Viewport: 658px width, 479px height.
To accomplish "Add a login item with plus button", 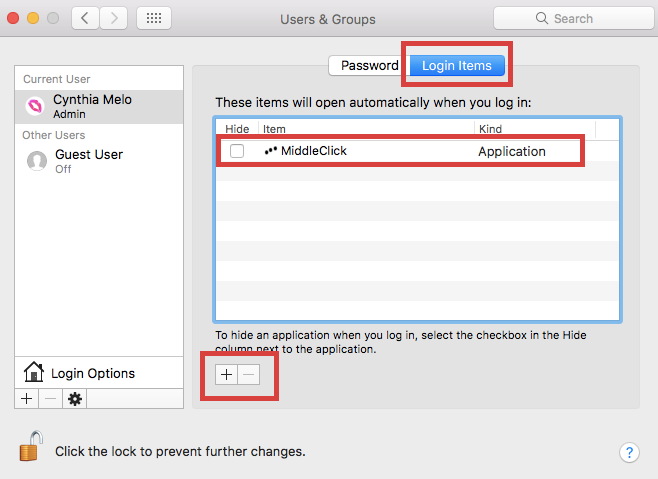I will click(226, 374).
